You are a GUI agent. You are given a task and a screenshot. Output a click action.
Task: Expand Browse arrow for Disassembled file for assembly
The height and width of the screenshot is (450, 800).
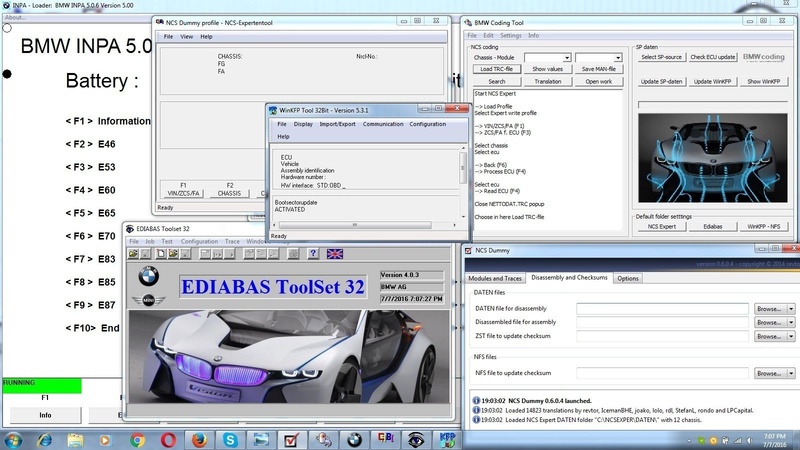(791, 322)
